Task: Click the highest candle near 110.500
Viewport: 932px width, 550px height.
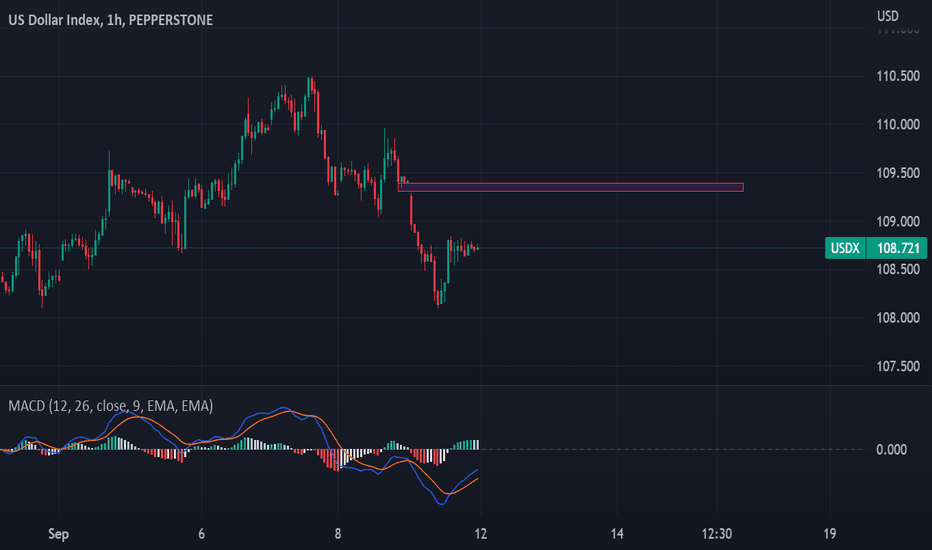Action: click(x=310, y=86)
